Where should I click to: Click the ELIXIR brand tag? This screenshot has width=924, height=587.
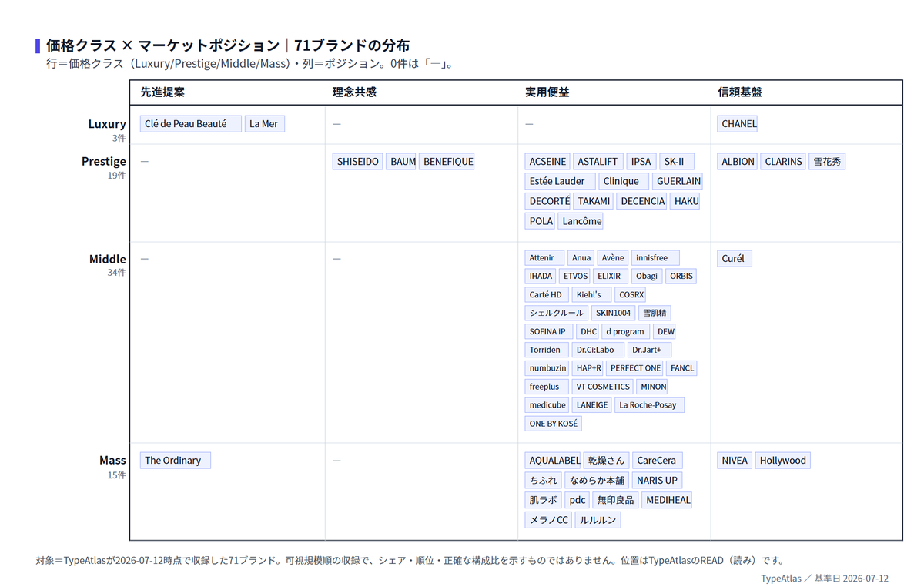(611, 276)
